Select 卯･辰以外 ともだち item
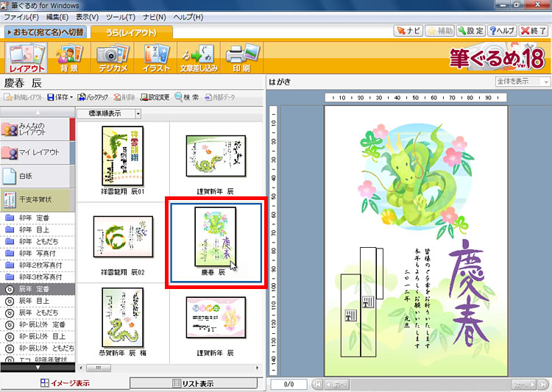Screen dimensions: 552x392 [38, 349]
